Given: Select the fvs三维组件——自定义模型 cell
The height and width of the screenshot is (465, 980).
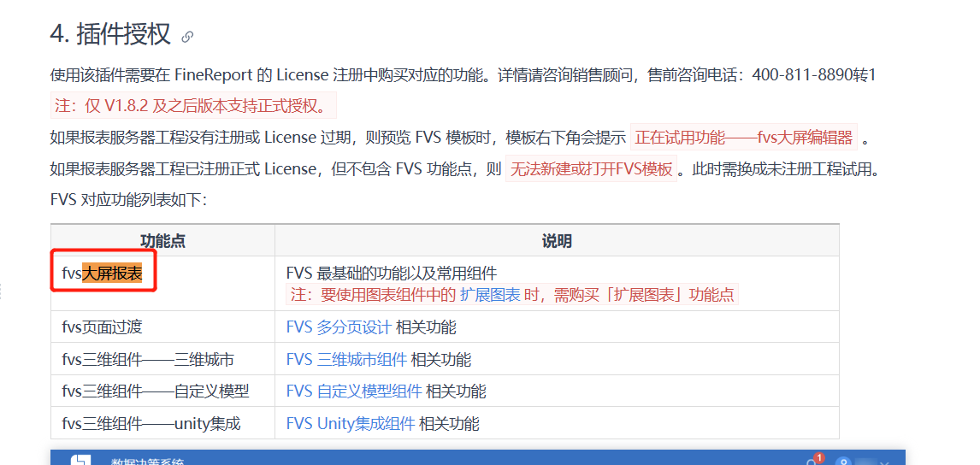Looking at the screenshot, I should (162, 391).
